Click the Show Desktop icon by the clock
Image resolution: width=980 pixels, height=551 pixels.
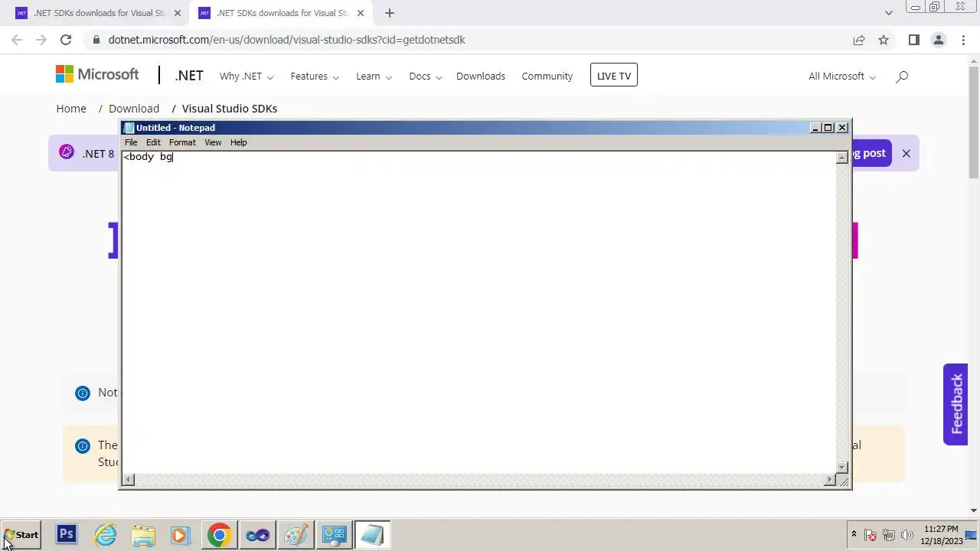pyautogui.click(x=972, y=535)
